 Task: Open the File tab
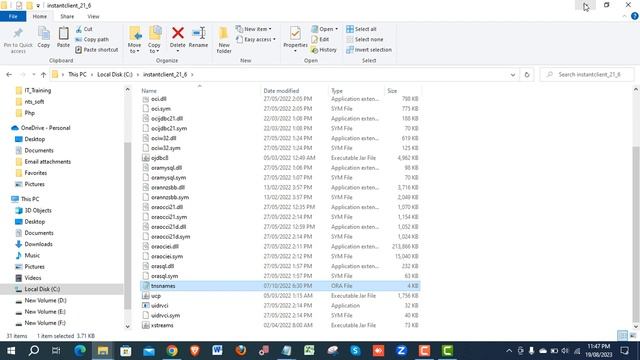[13, 16]
